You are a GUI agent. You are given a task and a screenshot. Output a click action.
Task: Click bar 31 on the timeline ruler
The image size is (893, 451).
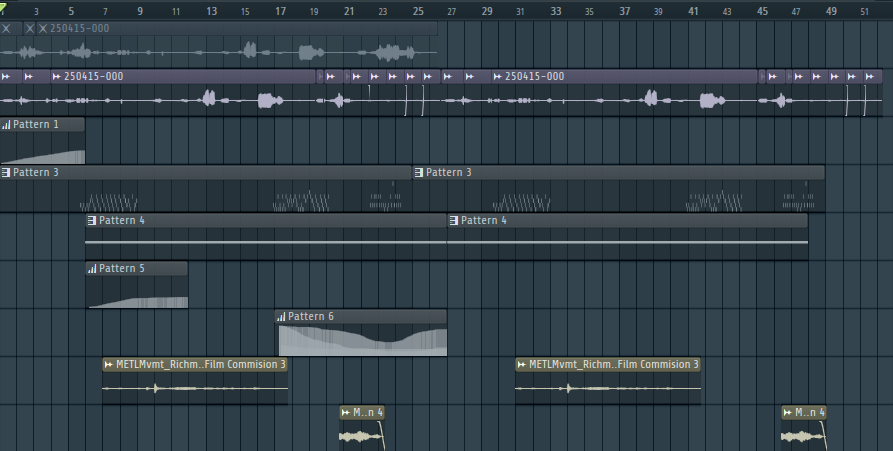pyautogui.click(x=520, y=11)
